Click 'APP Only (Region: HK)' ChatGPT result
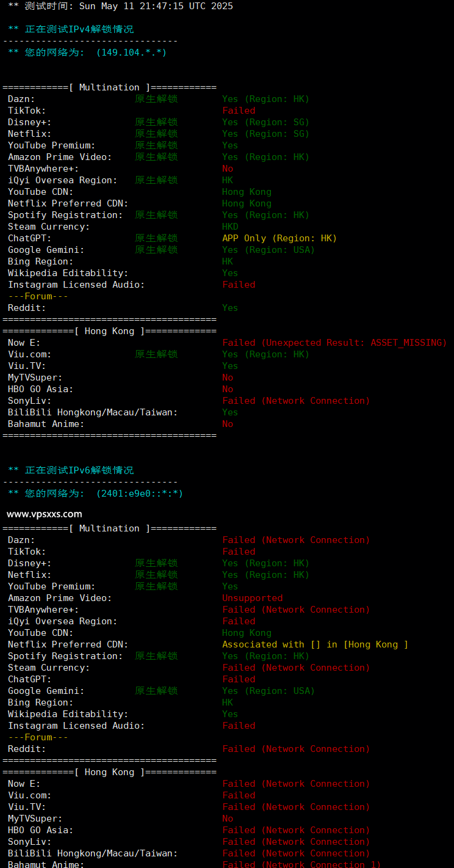The width and height of the screenshot is (454, 868). pos(279,238)
